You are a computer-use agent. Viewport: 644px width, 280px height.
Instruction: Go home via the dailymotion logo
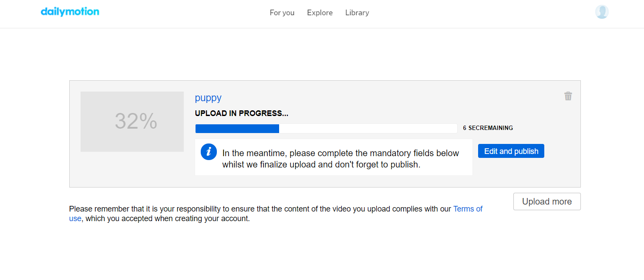click(x=70, y=12)
